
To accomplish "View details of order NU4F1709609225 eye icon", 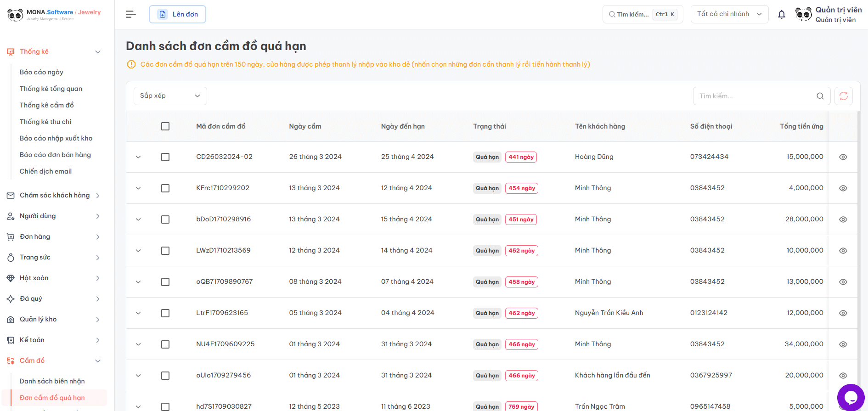I will click(x=843, y=344).
